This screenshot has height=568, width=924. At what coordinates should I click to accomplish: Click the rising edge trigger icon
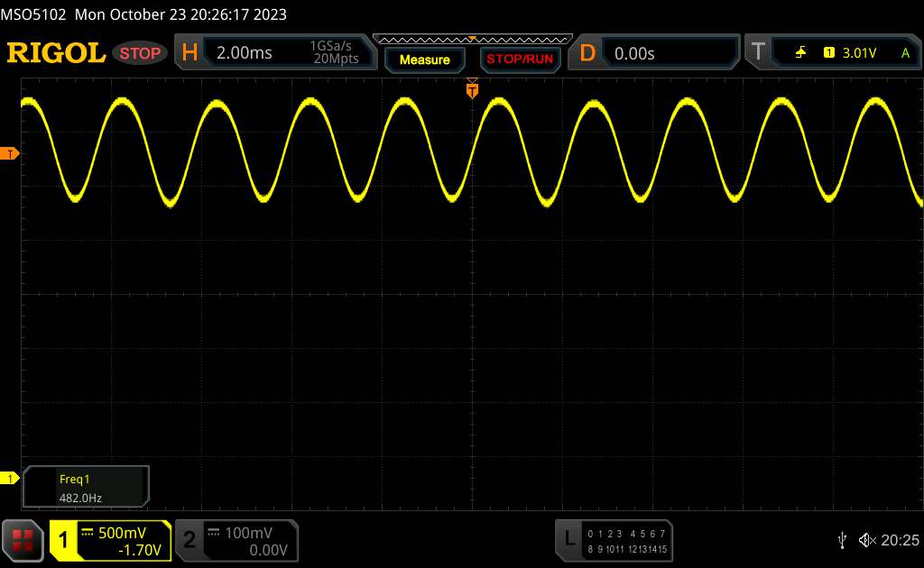click(800, 53)
